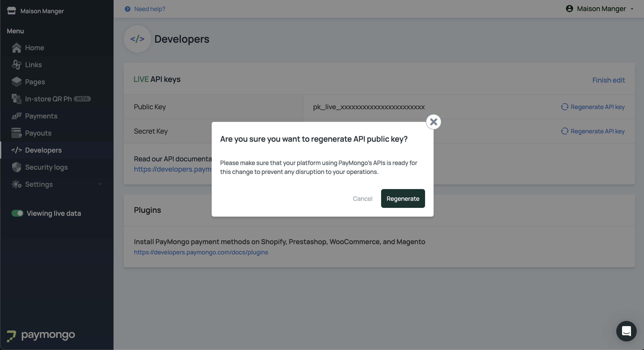Open the chat support bubble icon
Image resolution: width=644 pixels, height=350 pixels.
(x=626, y=331)
